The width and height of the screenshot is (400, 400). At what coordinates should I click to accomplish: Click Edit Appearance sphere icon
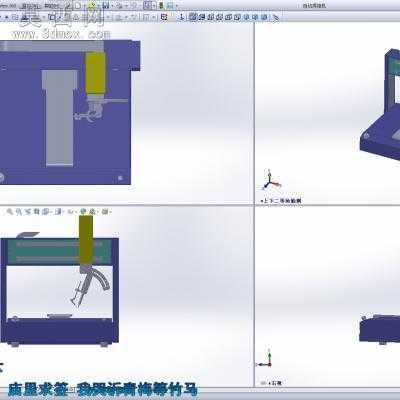coord(82,212)
